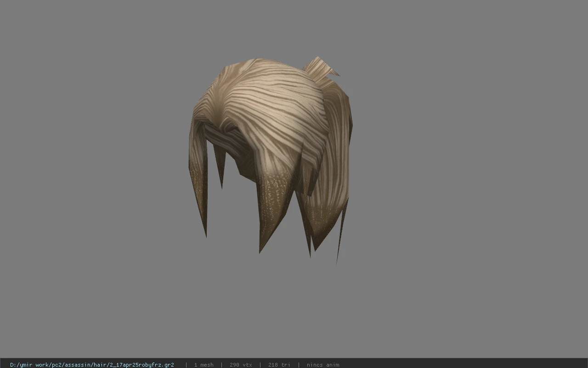Click the 'nincs anim' status text

(x=323, y=365)
